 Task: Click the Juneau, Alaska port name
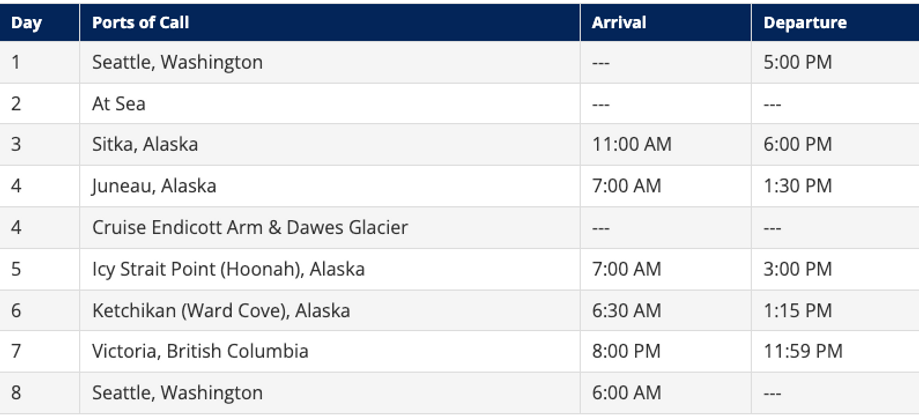(154, 186)
